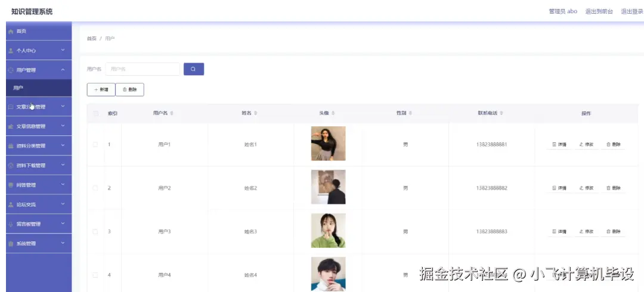Screen dimensions: 644x292
Task: Click the icon beside 文章信息管理
Action: tap(11, 126)
